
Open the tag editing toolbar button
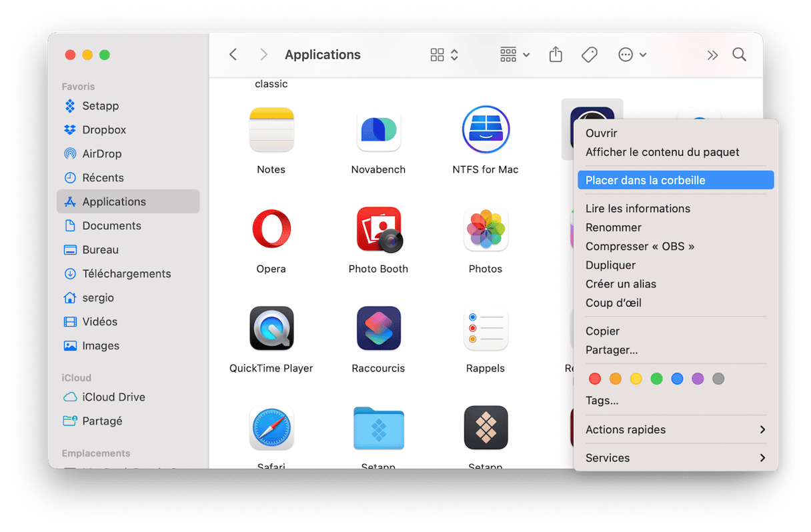589,55
